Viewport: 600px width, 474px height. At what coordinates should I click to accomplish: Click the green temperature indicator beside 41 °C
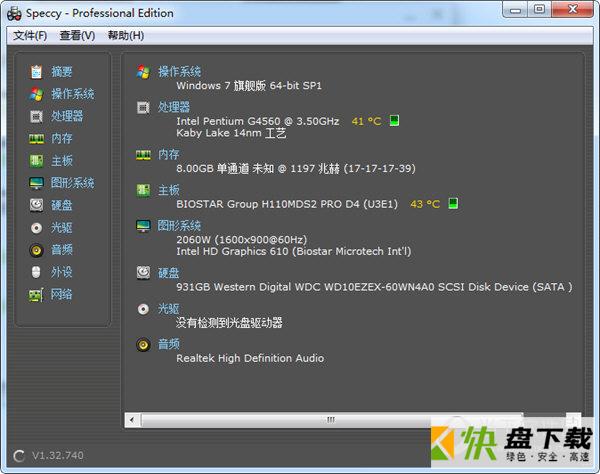pos(394,121)
